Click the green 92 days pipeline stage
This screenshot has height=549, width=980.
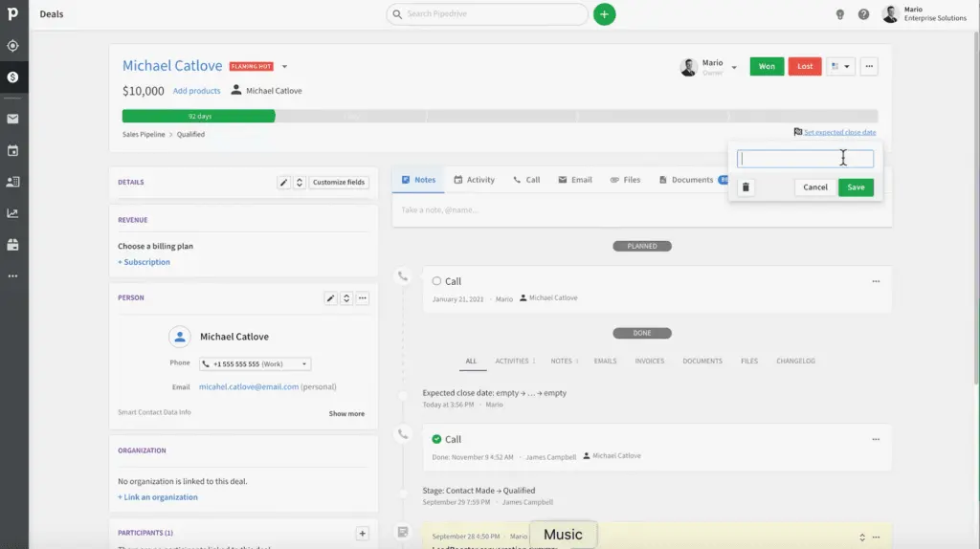point(199,116)
